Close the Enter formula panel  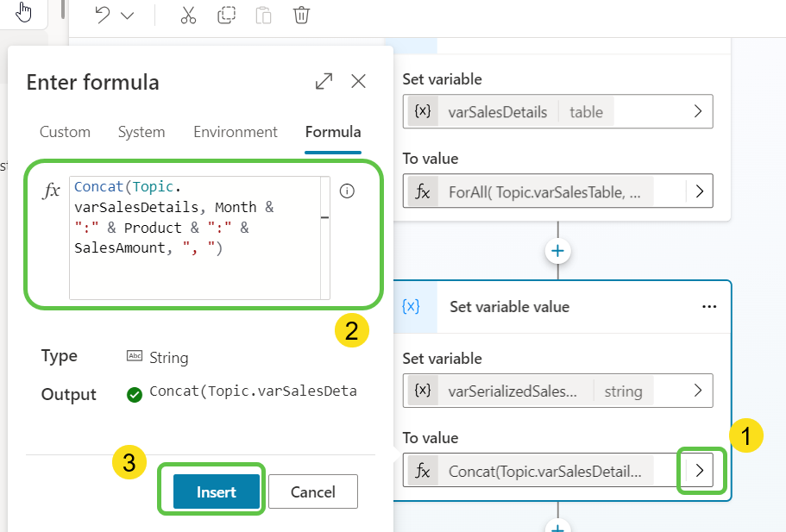(359, 81)
